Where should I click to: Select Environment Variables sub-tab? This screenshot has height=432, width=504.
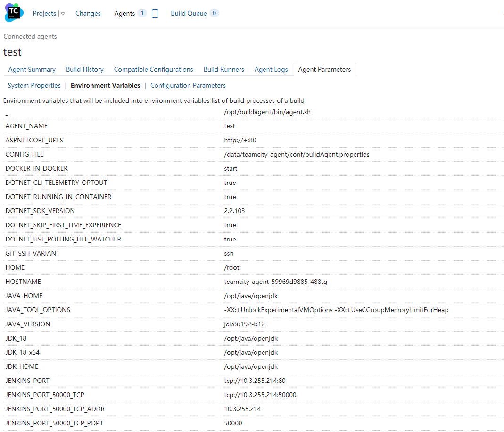coord(106,85)
